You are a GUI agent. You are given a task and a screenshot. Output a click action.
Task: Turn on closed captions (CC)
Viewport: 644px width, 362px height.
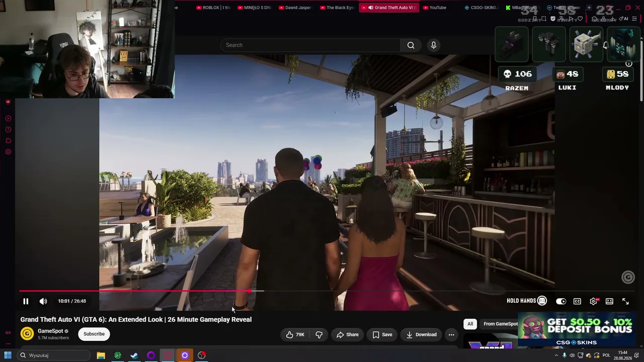pos(577,301)
